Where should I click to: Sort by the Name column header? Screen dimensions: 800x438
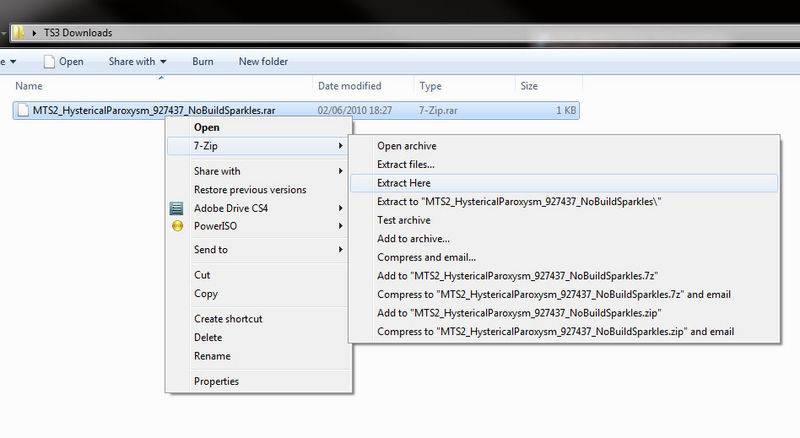click(x=29, y=86)
